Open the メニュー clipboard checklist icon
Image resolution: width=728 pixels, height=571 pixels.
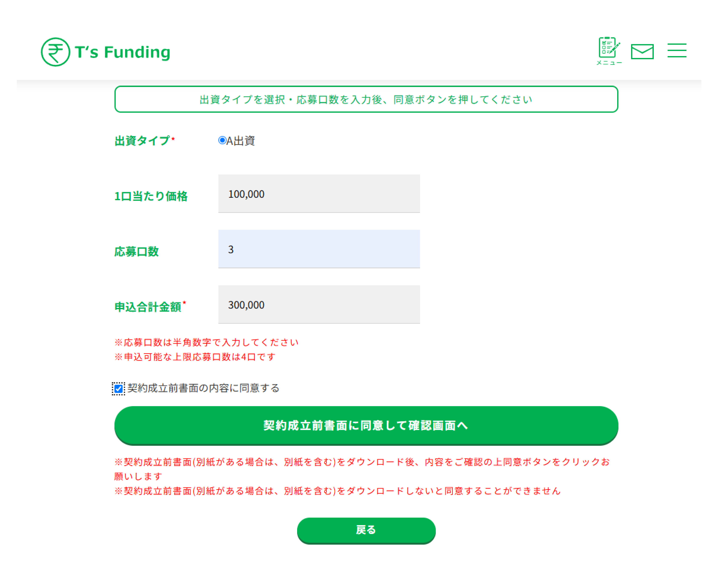(x=609, y=50)
